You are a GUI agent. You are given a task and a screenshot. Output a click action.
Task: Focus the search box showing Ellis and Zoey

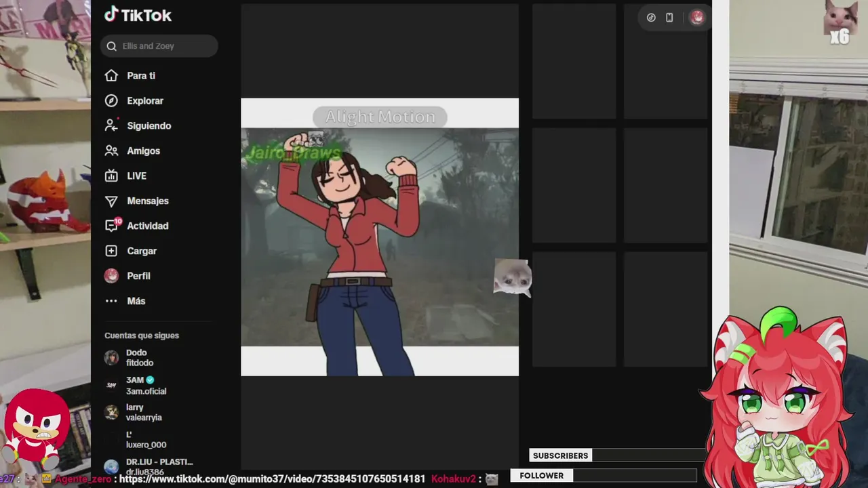point(159,46)
